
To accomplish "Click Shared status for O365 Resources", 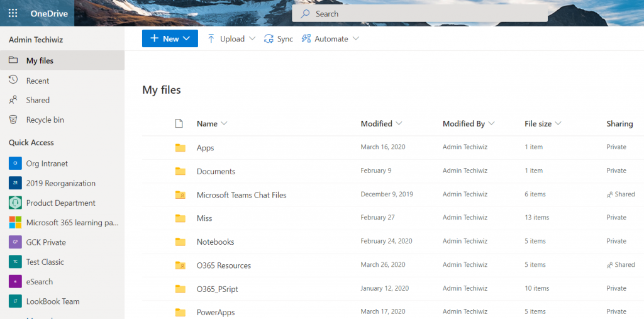I will coord(621,265).
